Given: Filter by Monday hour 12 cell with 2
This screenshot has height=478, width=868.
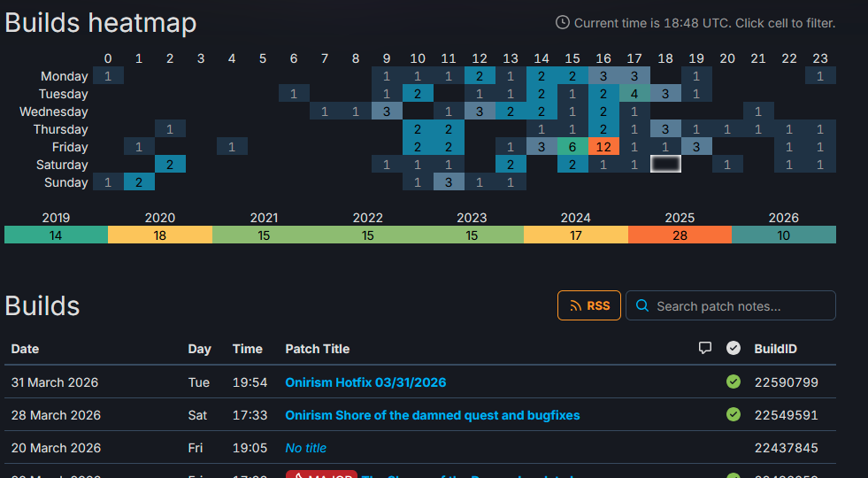Looking at the screenshot, I should point(480,76).
